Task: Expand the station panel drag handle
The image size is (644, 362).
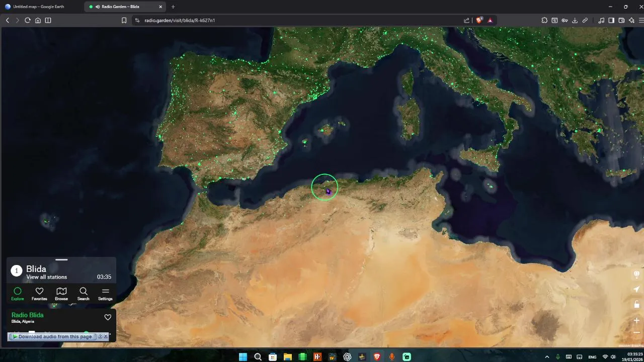Action: click(61, 259)
